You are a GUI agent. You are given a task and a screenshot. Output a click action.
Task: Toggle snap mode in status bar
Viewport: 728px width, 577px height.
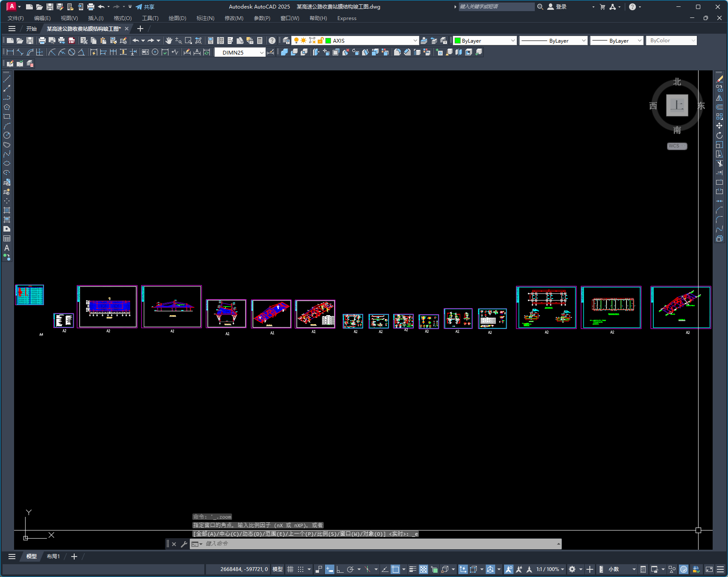(301, 569)
